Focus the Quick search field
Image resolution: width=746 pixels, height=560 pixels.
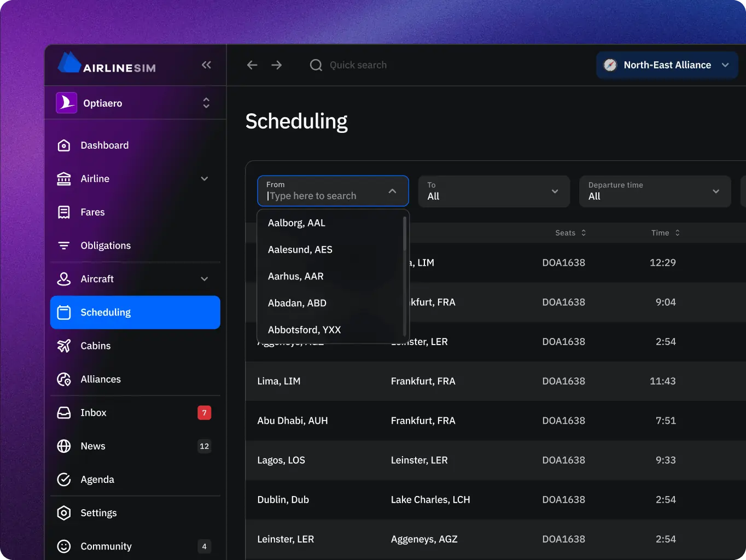[x=358, y=65]
